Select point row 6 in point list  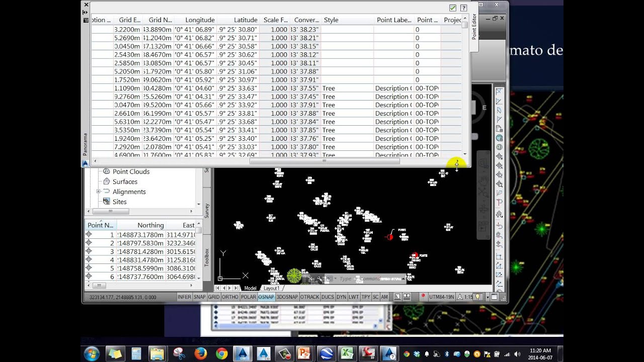(140, 277)
